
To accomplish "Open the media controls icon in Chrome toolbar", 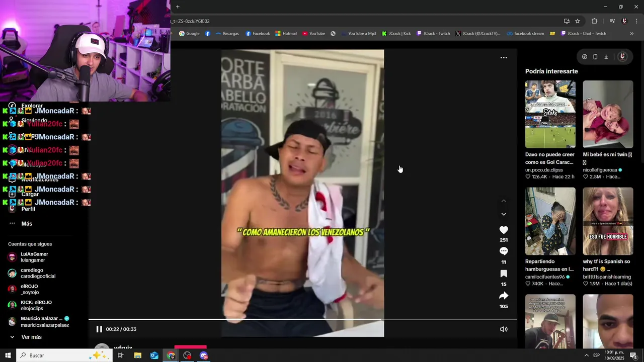I will [612, 21].
